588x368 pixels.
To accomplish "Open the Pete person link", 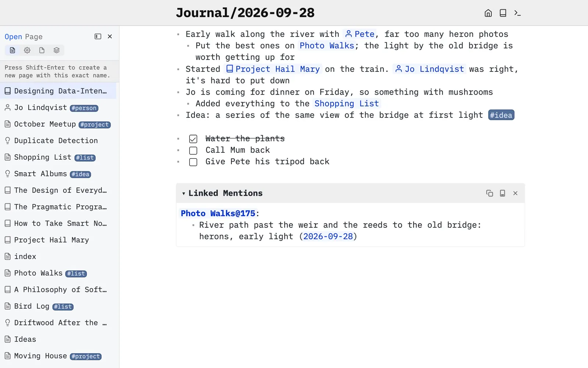I will [x=360, y=34].
